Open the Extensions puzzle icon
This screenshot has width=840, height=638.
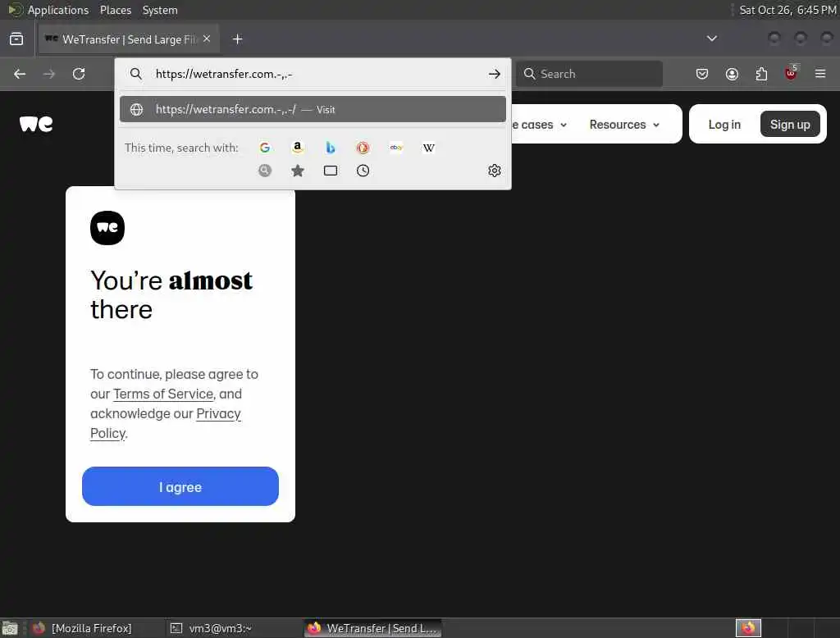click(x=761, y=74)
